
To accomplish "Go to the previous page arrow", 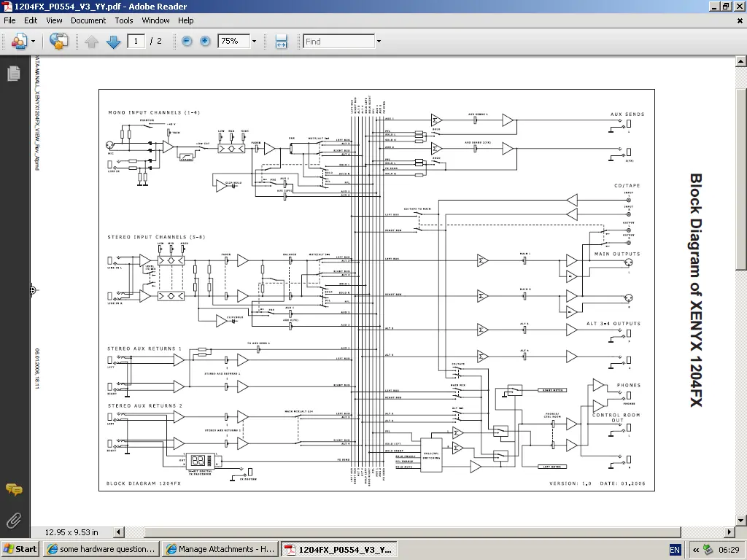I will [x=91, y=42].
